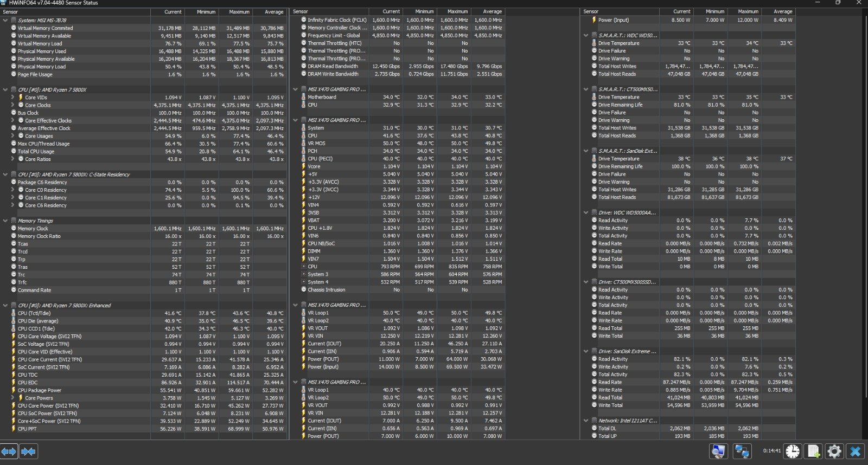The width and height of the screenshot is (868, 465).
Task: Select the Total CPU Usage row
Action: click(x=144, y=151)
